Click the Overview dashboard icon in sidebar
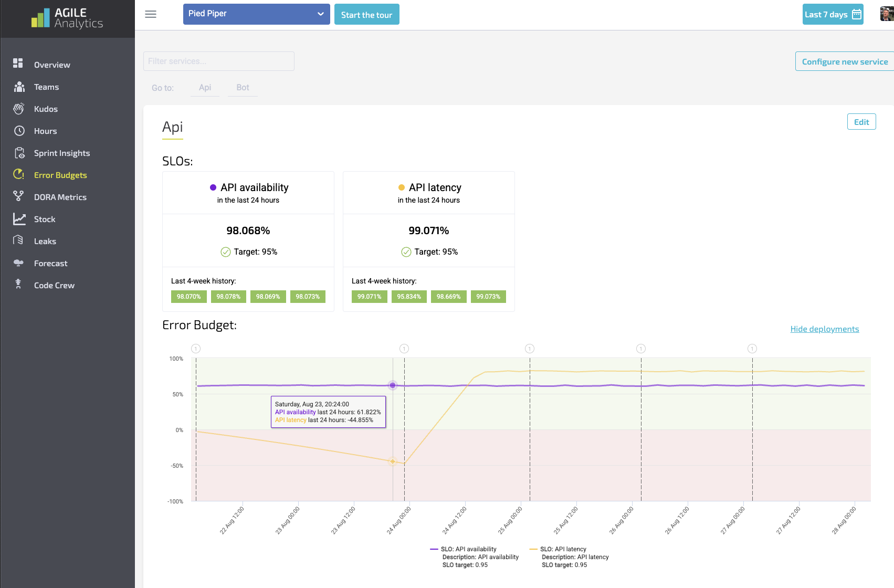Image resolution: width=894 pixels, height=588 pixels. pyautogui.click(x=18, y=64)
